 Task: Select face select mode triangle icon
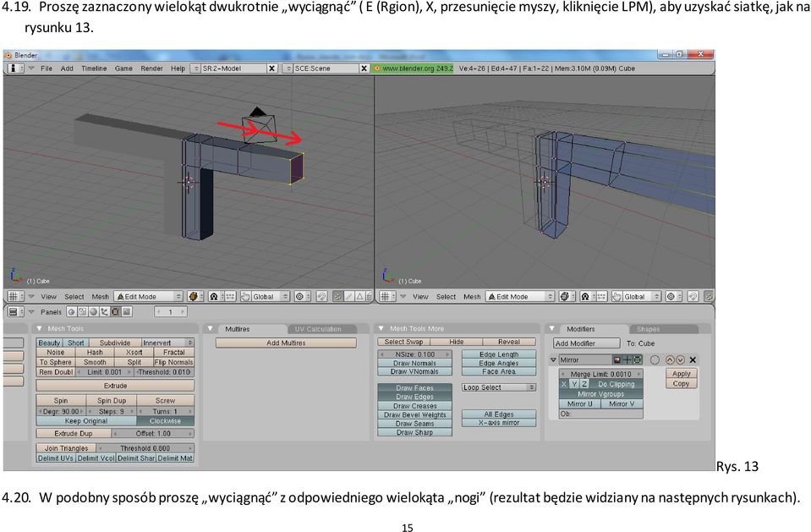pos(360,297)
